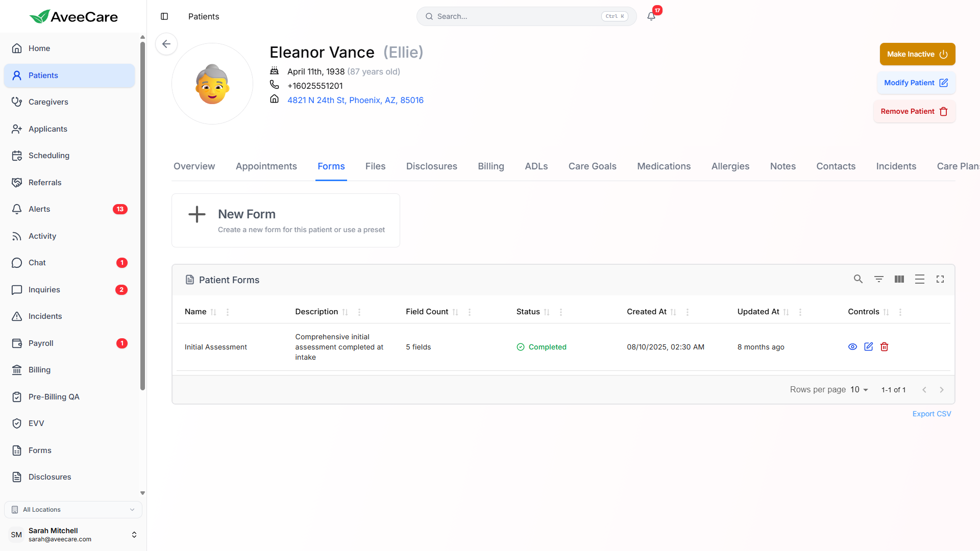This screenshot has width=980, height=551.
Task: Edit the Initial Assessment form
Action: (868, 347)
